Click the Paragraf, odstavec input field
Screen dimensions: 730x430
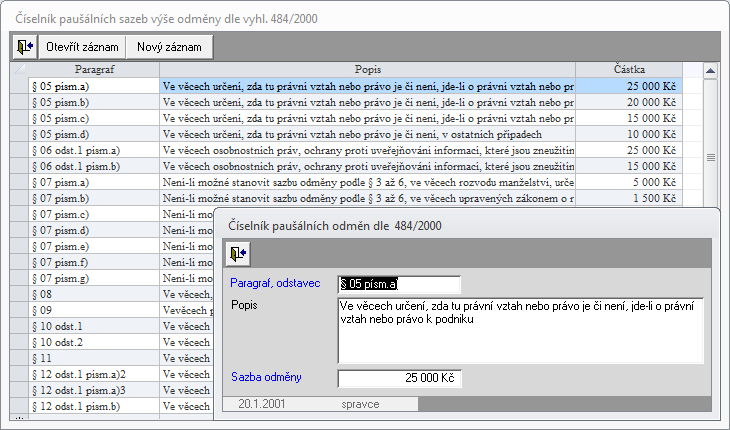point(399,284)
